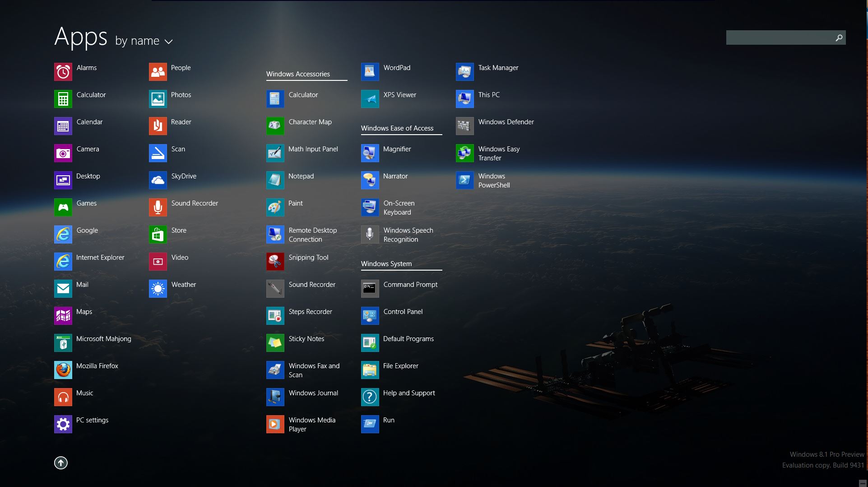
Task: Open the People app icon
Action: 158,72
